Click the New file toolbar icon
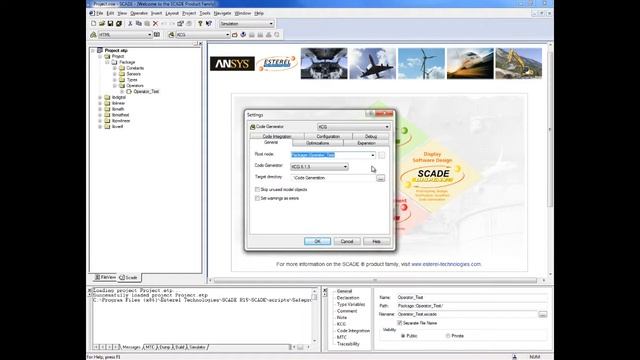Screen dimensions: 640x360 93,24
